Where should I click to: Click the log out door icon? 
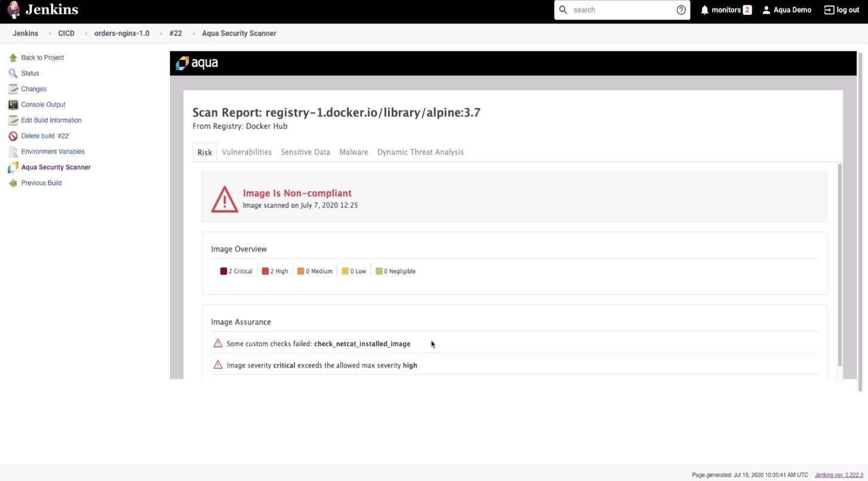pos(829,10)
